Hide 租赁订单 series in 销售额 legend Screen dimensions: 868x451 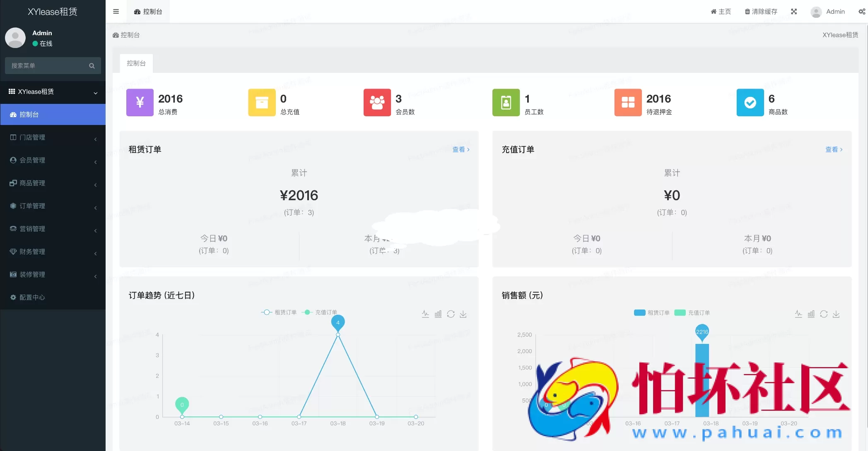point(651,312)
